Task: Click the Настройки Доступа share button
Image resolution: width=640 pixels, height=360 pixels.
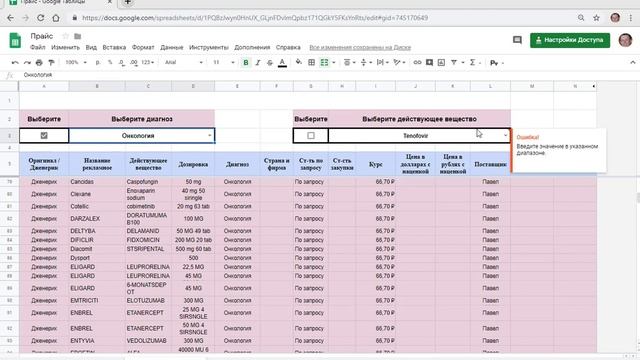Action: pyautogui.click(x=570, y=40)
